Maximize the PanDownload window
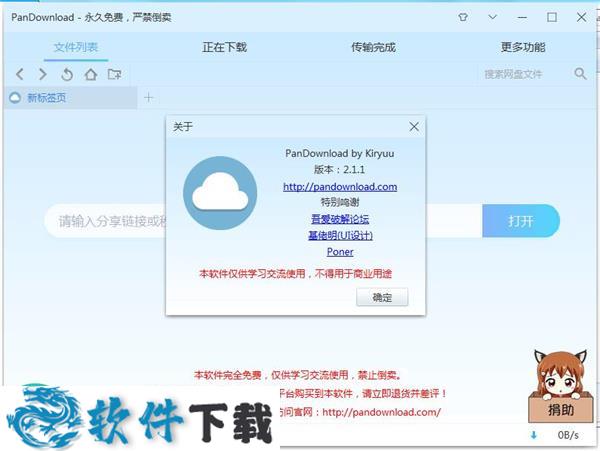 [552, 17]
